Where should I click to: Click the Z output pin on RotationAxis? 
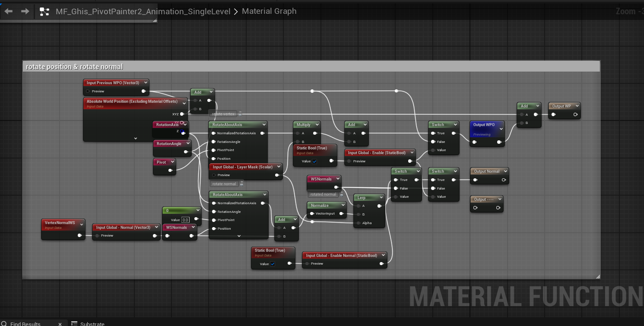point(183,133)
